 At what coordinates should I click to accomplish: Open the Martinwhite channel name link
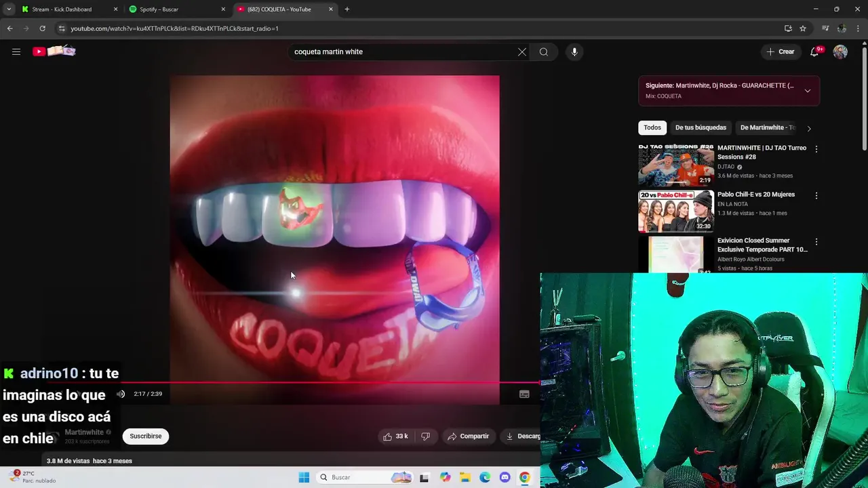click(84, 432)
